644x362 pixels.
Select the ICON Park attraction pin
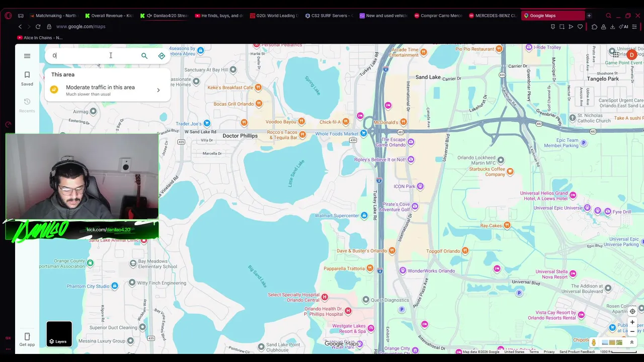coord(420,186)
